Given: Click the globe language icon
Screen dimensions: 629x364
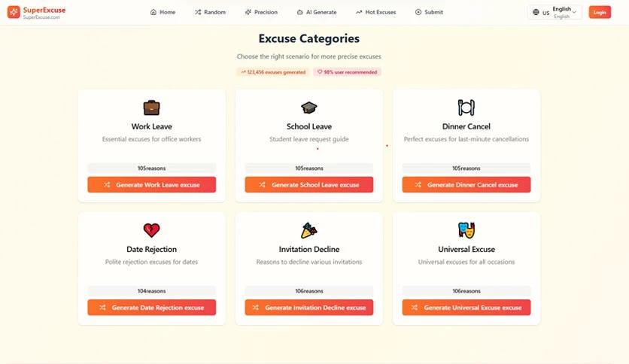Looking at the screenshot, I should pyautogui.click(x=536, y=12).
